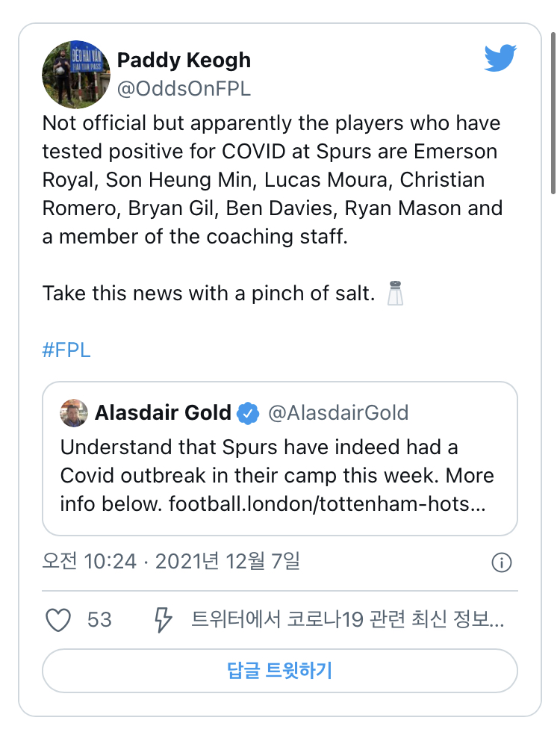Click the salt shaker emoji

pyautogui.click(x=394, y=293)
